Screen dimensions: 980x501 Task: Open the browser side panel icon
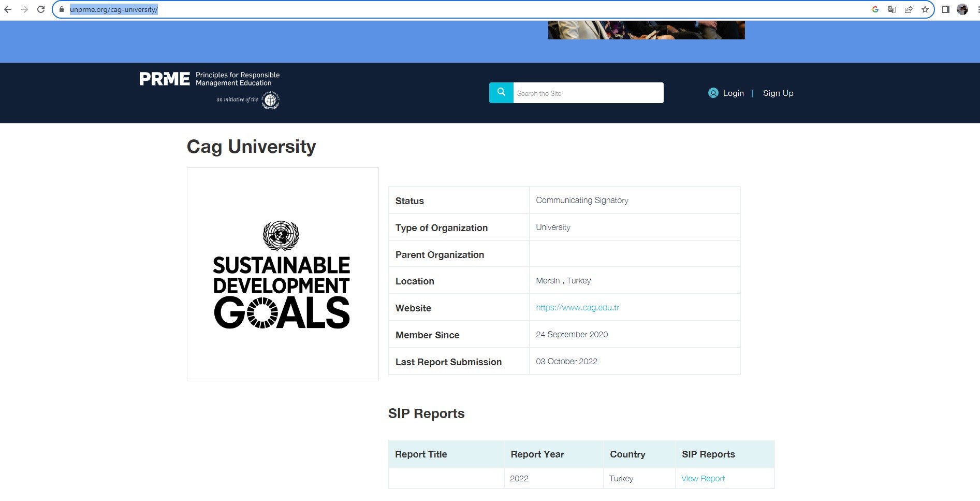(x=945, y=9)
